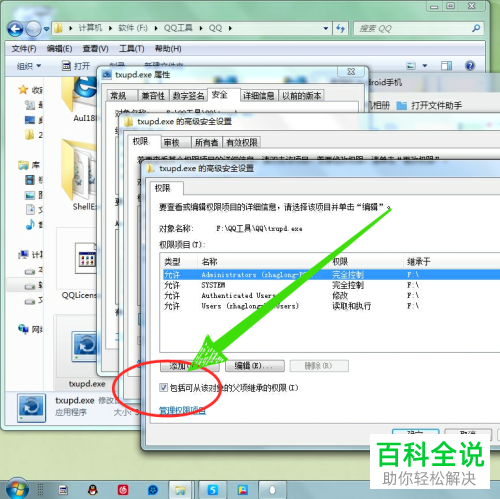The image size is (500, 499).
Task: Change view with the view mode icon
Action: (x=411, y=66)
